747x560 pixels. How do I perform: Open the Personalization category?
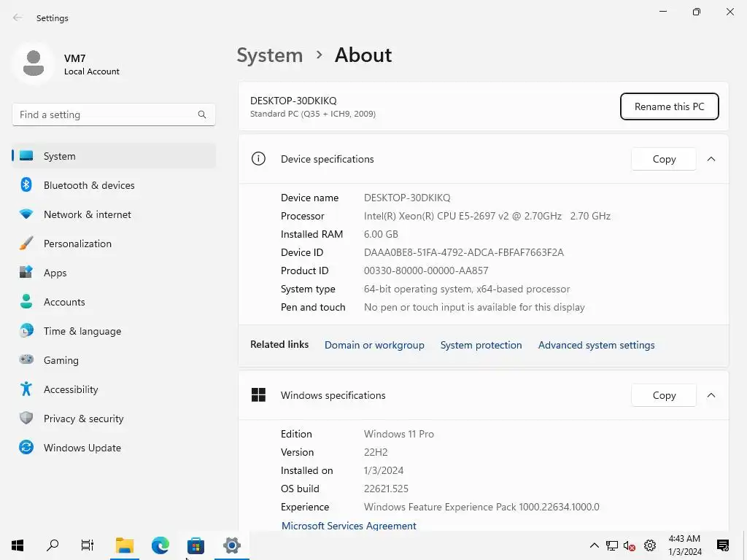point(114,244)
